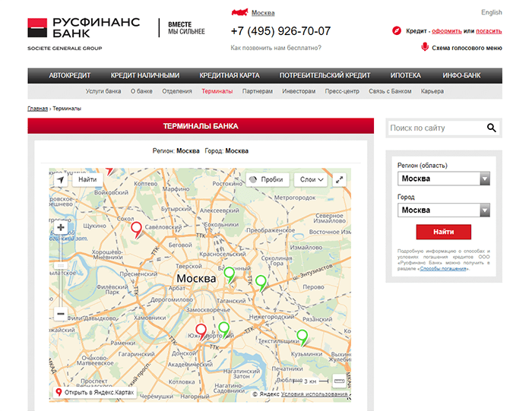Open the Способы погашения link

coord(443,269)
